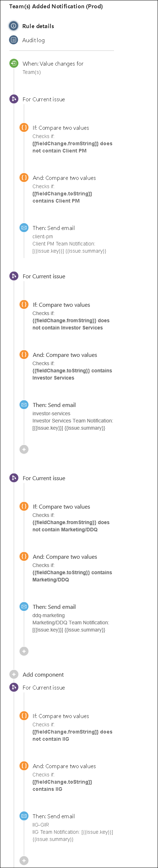158x868 pixels.
Task: Select condition fromString does not contain Marketing/DDQ
Action: 72,518
